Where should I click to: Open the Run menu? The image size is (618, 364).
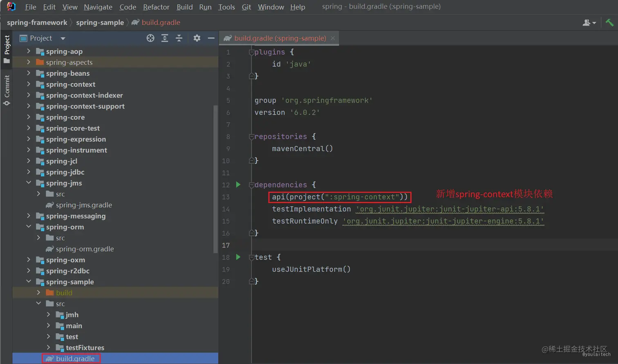click(205, 7)
